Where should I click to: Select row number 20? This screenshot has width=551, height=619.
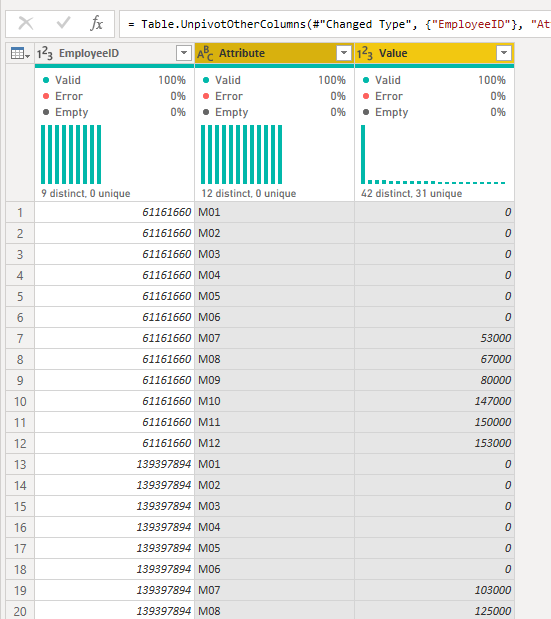coord(20,611)
